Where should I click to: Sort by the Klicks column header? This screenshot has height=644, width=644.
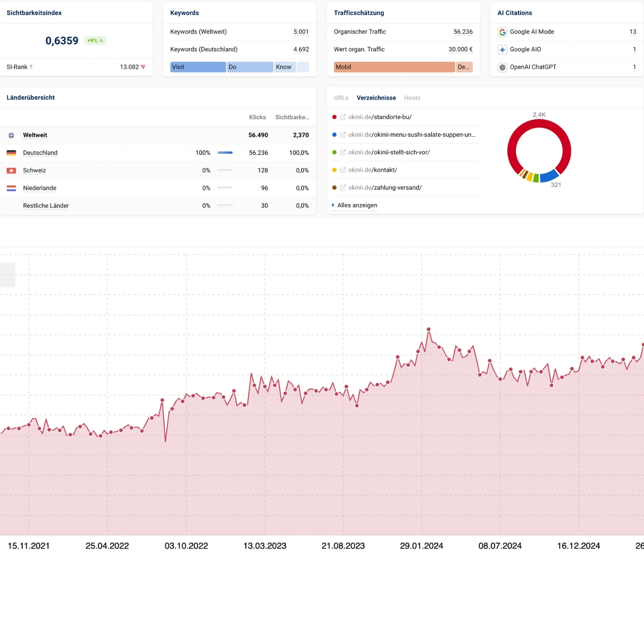pyautogui.click(x=257, y=117)
